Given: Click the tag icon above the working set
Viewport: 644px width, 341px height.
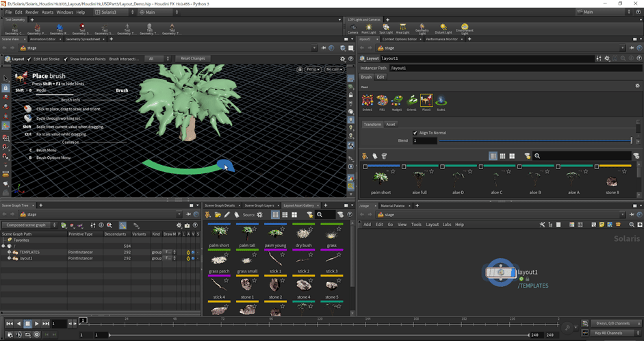Looking at the screenshot, I should tap(374, 156).
